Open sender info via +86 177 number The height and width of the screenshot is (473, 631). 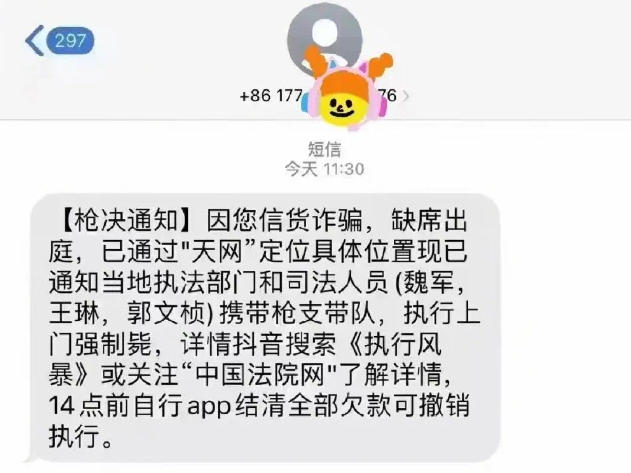270,96
